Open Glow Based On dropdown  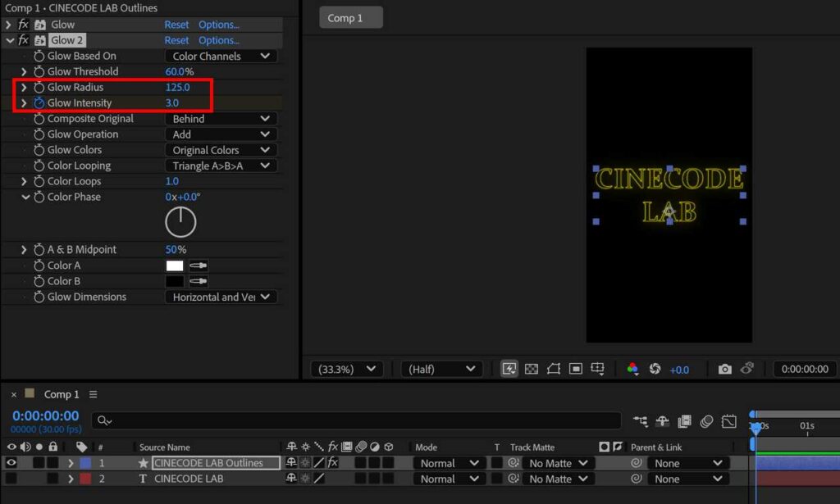[x=221, y=57]
